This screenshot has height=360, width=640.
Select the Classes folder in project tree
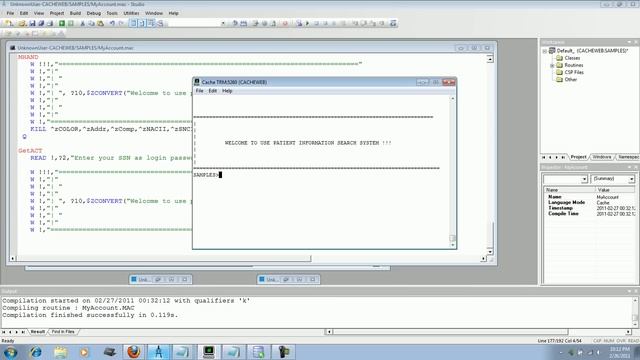(572, 58)
